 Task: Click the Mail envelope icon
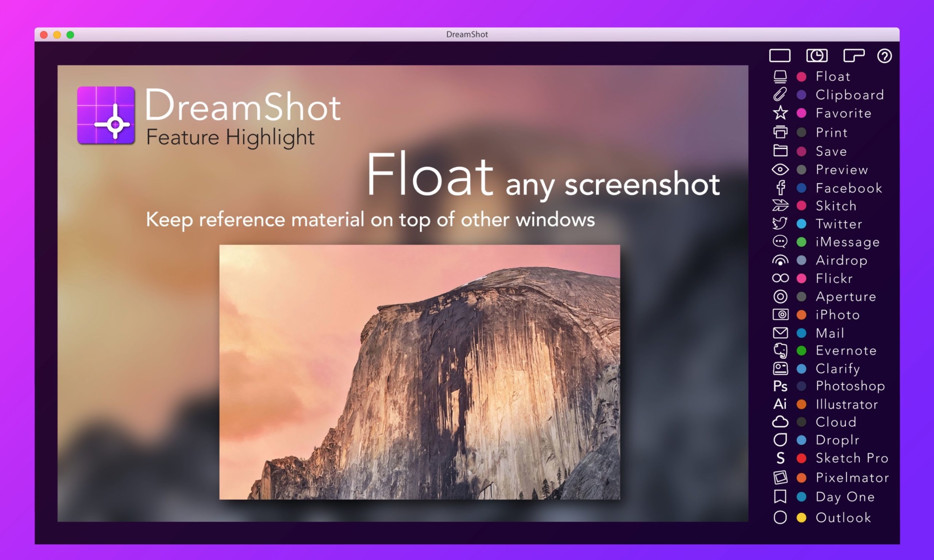(780, 332)
